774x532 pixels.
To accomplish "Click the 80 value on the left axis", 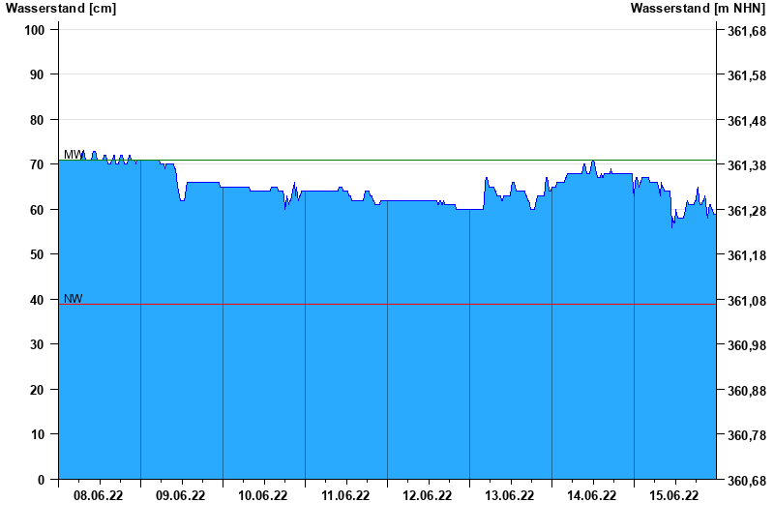I will (38, 120).
